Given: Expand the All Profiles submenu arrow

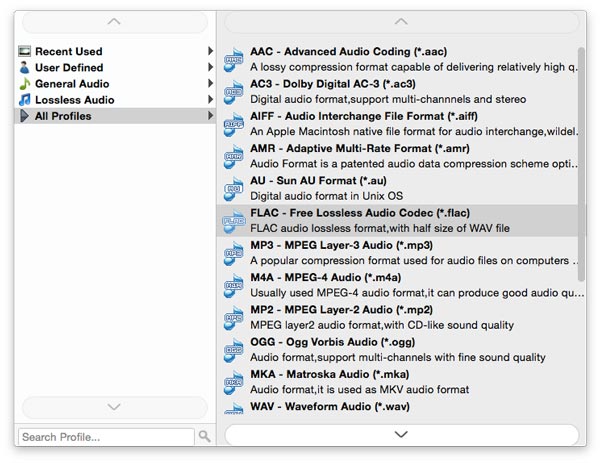Looking at the screenshot, I should pos(210,116).
